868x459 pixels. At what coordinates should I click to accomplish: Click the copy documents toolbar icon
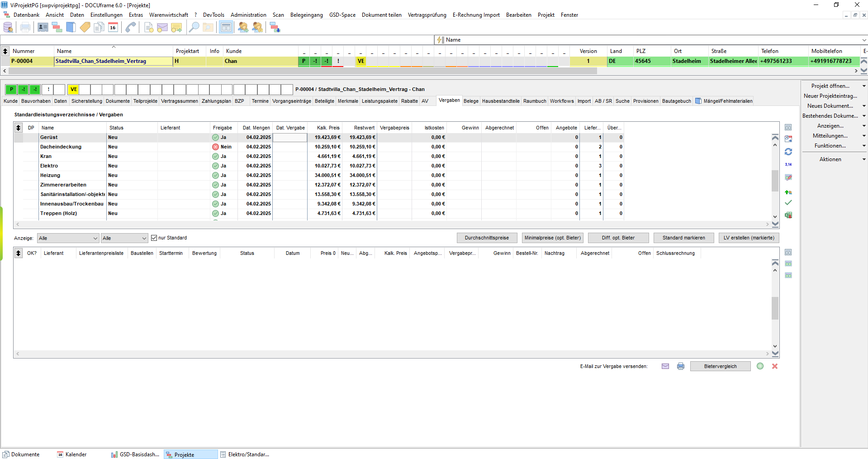99,28
